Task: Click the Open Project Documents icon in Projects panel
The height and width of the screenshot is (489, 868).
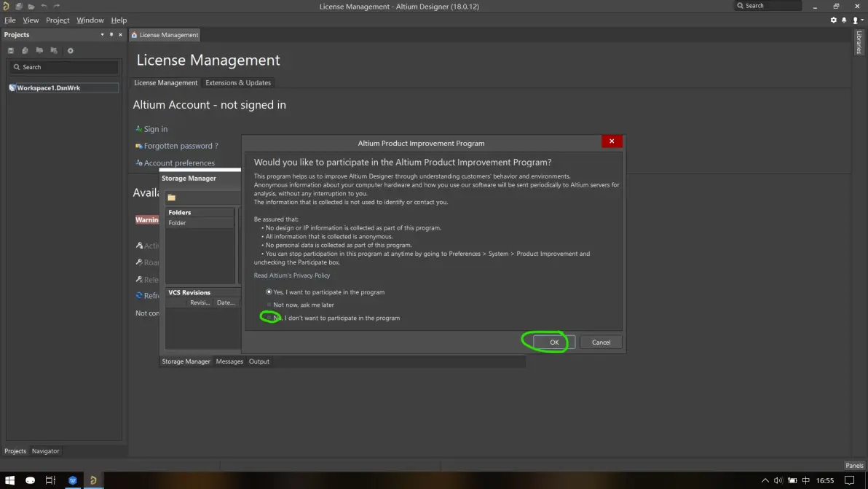Action: [x=39, y=50]
